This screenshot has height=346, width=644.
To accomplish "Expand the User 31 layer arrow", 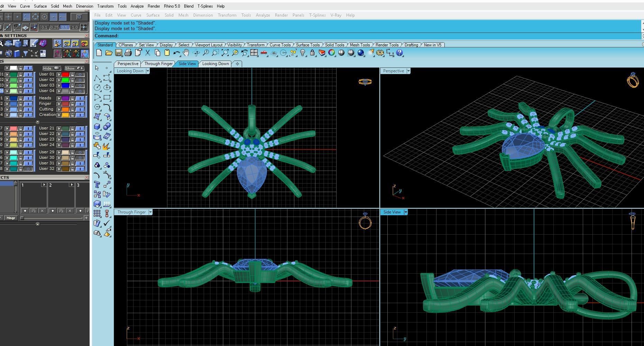I will pyautogui.click(x=59, y=163).
